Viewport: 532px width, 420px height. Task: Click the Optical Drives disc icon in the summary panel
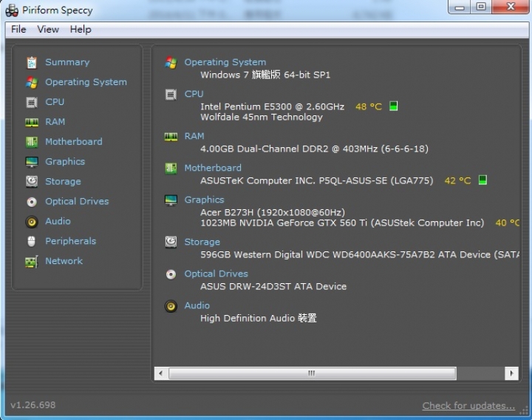pyautogui.click(x=171, y=274)
